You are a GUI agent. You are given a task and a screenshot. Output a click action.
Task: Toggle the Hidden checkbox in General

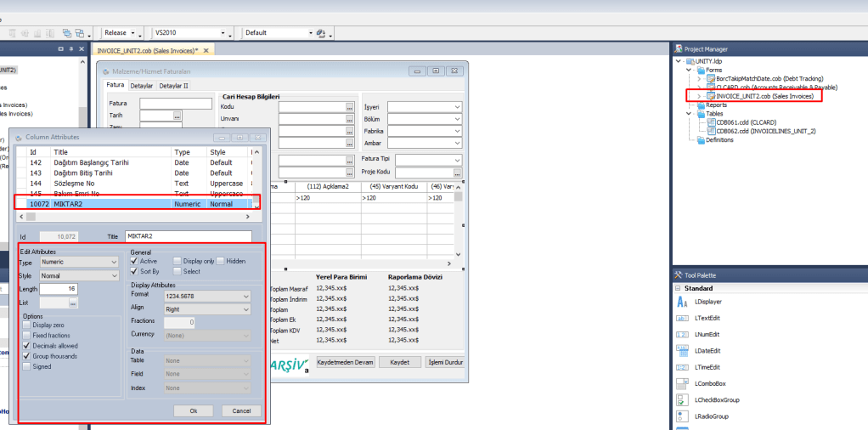(x=220, y=261)
